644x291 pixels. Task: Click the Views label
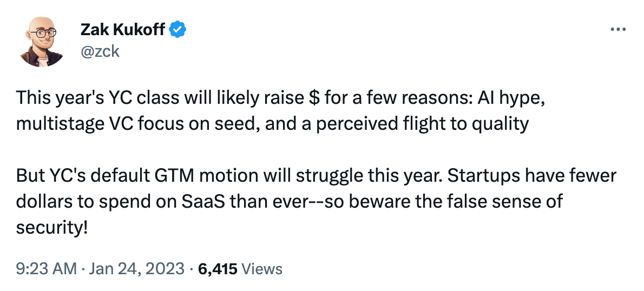[261, 268]
